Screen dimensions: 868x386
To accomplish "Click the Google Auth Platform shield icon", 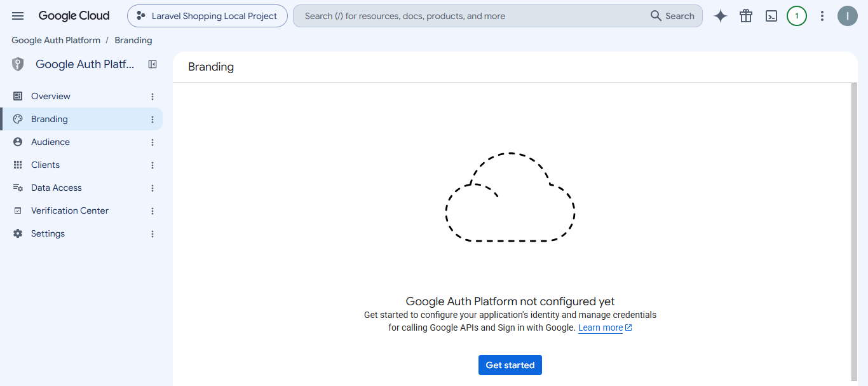I will [x=18, y=64].
